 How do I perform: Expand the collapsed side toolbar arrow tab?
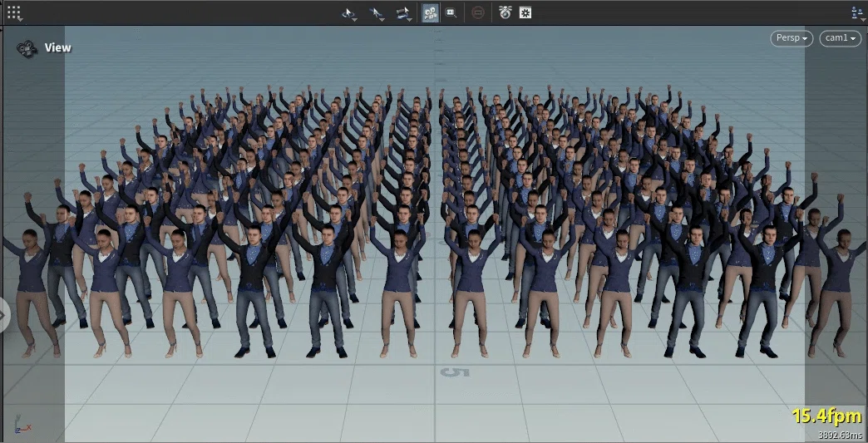(x=4, y=315)
